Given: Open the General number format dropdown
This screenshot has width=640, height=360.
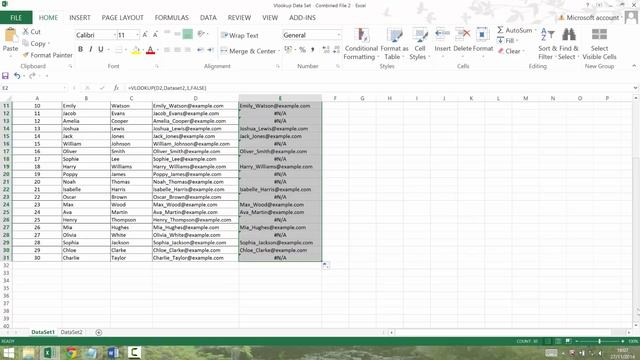Looking at the screenshot, I should point(338,36).
